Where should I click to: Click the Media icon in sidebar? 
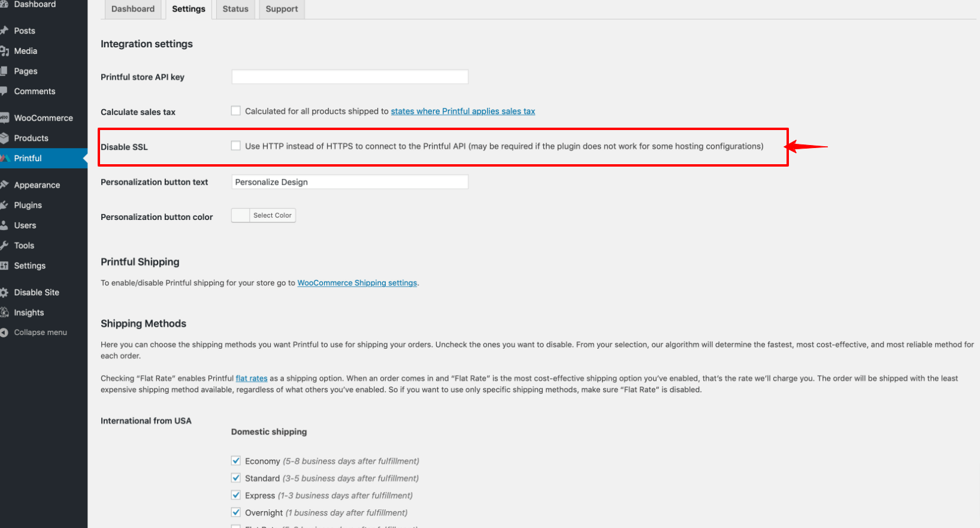4,51
